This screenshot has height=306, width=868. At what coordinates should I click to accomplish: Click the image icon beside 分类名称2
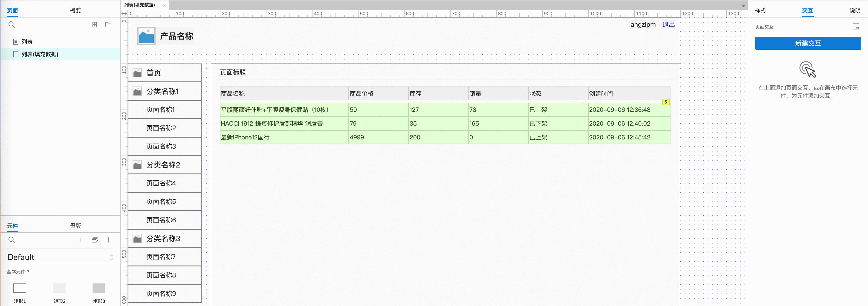pos(137,165)
